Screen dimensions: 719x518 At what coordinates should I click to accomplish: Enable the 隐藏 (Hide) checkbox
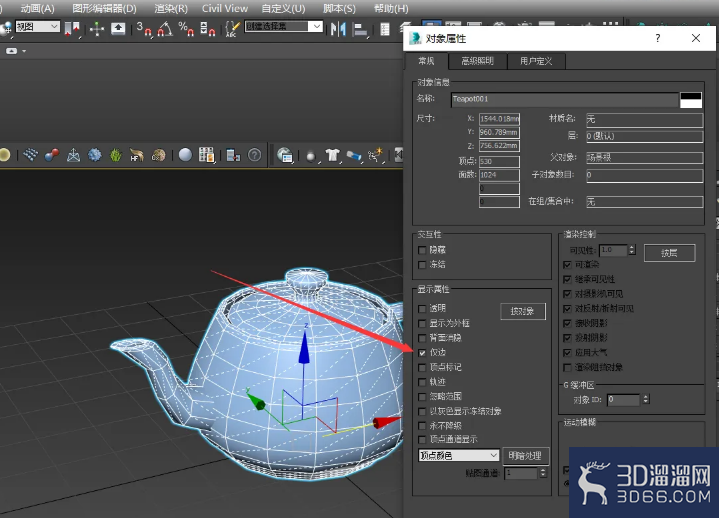click(x=422, y=250)
